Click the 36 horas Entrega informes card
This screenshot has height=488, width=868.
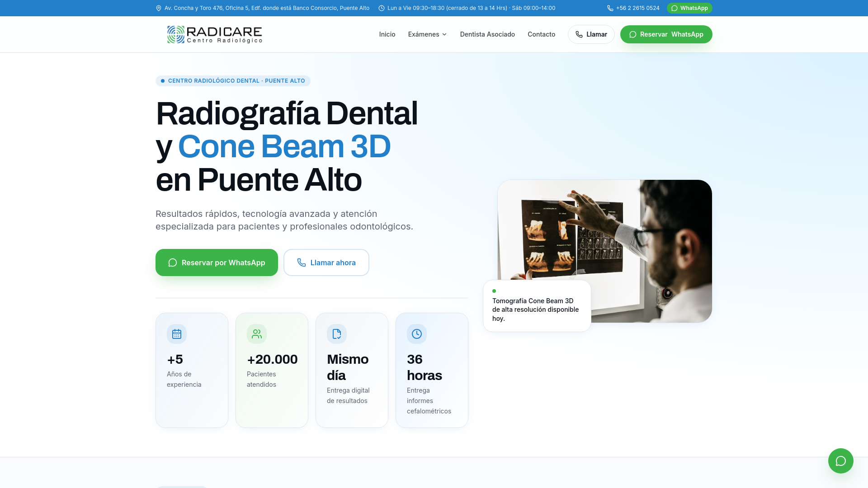click(432, 370)
